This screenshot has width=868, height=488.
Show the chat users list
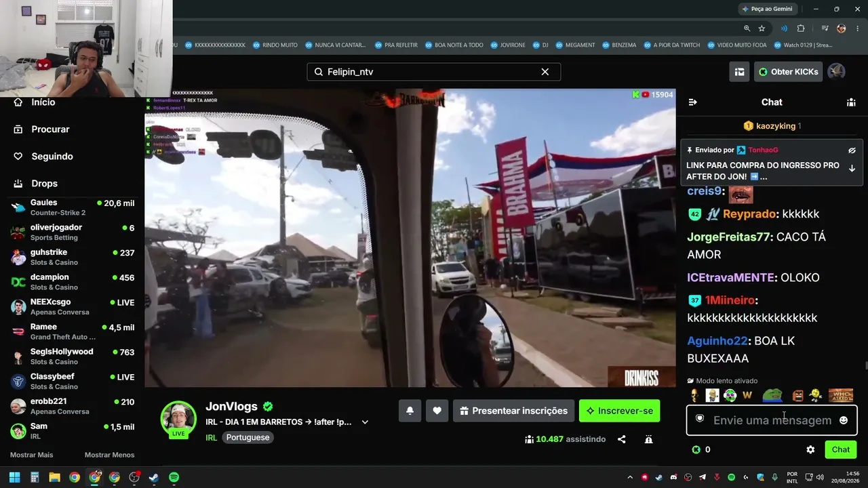pos(850,102)
